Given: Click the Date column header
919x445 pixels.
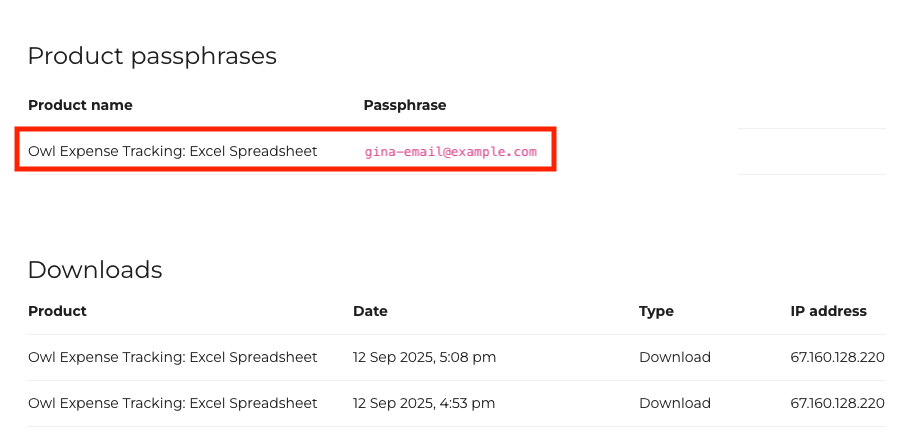Looking at the screenshot, I should 370,311.
